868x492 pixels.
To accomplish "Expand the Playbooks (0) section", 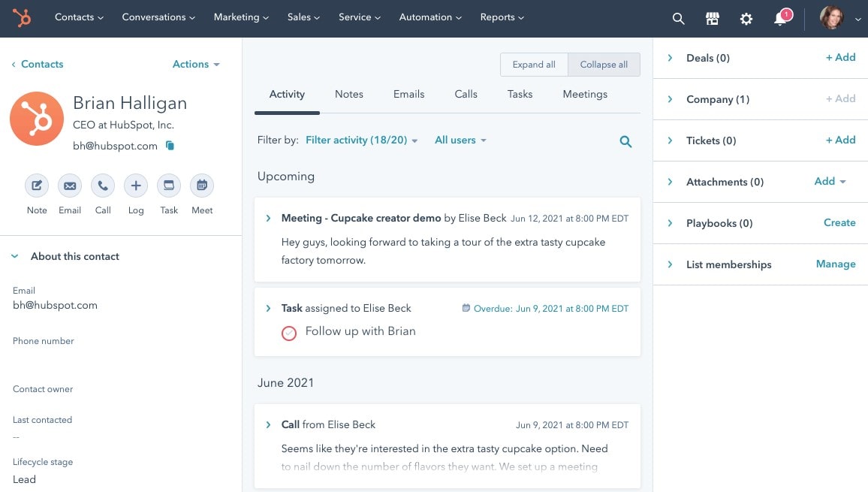I will (x=670, y=223).
